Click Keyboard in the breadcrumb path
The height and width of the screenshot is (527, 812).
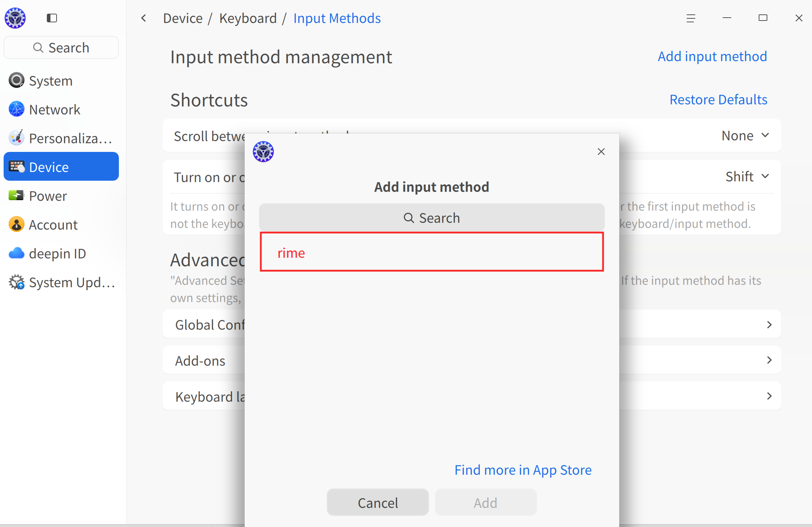point(248,18)
